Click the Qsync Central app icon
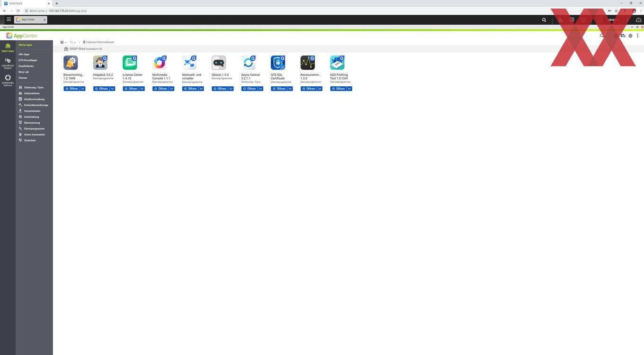 (x=248, y=63)
